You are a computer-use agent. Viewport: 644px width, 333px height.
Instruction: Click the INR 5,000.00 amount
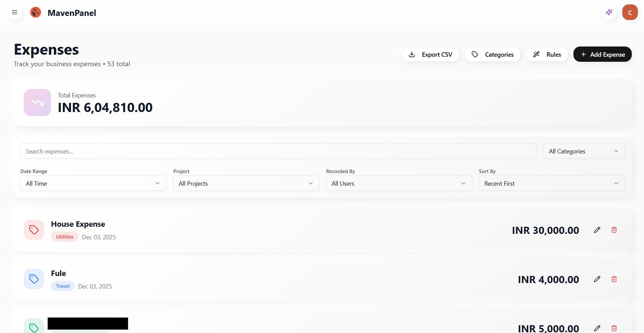tap(549, 328)
